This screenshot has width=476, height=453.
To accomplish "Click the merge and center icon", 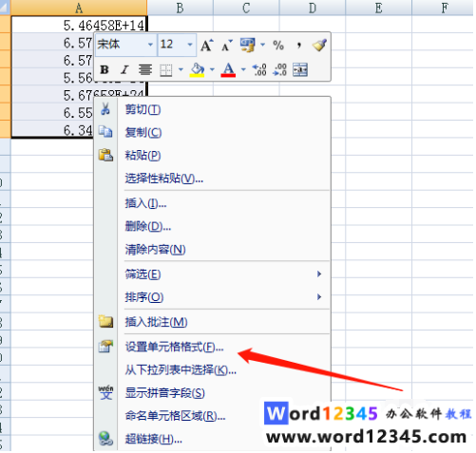I will pos(300,69).
